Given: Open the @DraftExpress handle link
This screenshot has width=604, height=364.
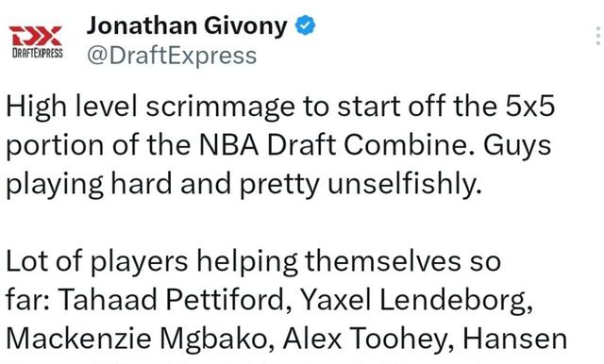Looking at the screenshot, I should 172,56.
